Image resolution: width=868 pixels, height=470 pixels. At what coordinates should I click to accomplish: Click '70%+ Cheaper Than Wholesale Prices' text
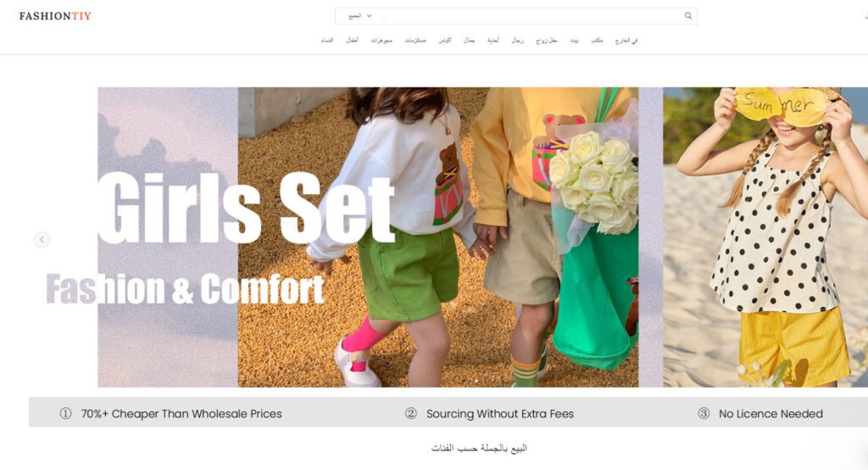click(181, 413)
